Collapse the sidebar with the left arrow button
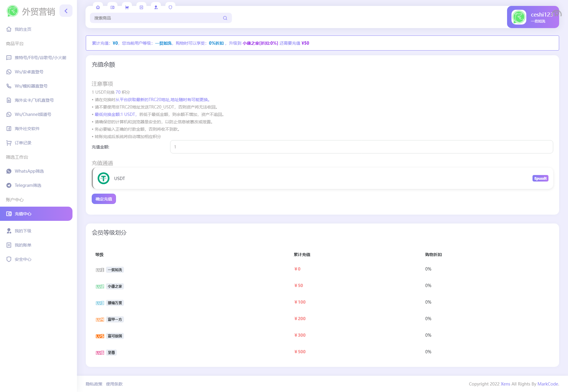568x392 pixels. tap(66, 11)
